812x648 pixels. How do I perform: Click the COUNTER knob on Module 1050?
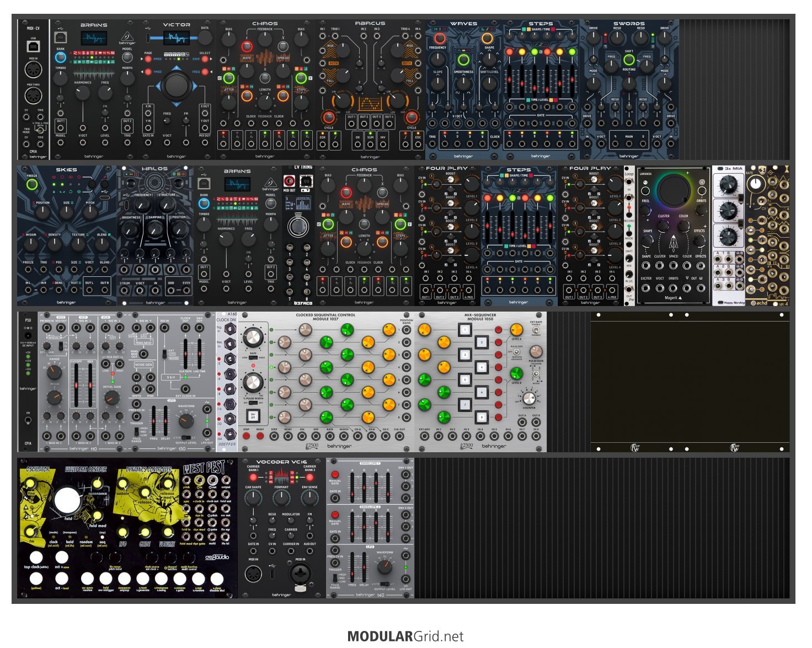point(528,398)
